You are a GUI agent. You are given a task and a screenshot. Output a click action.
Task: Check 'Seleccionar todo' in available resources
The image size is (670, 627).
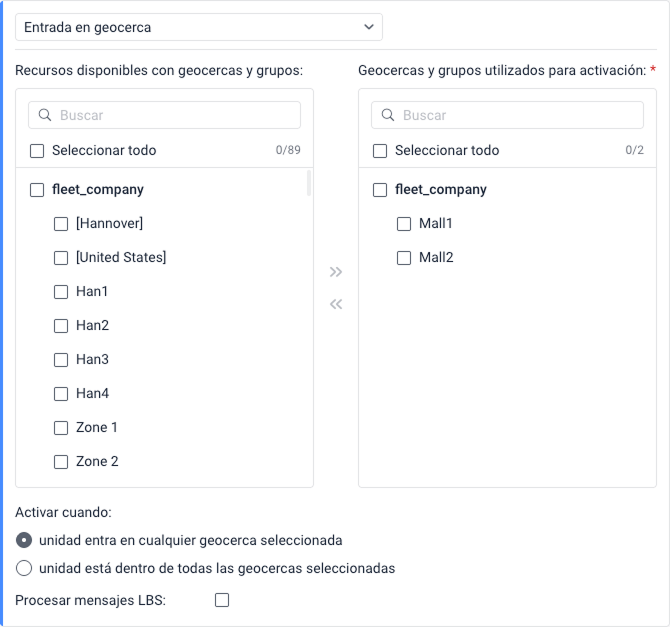tap(37, 151)
